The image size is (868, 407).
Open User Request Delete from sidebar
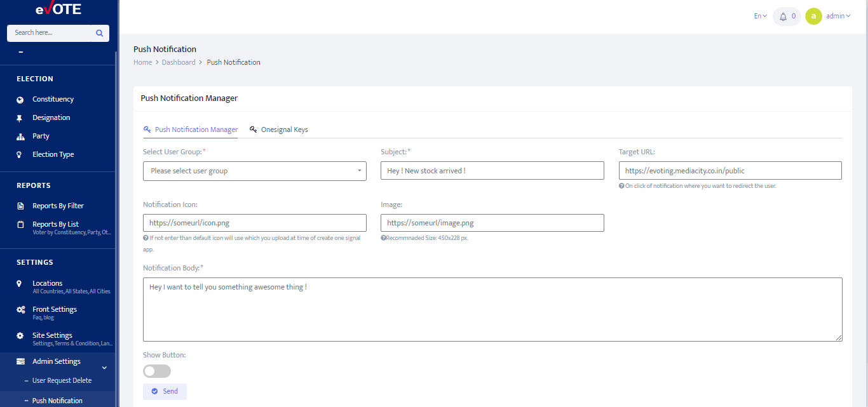[62, 380]
